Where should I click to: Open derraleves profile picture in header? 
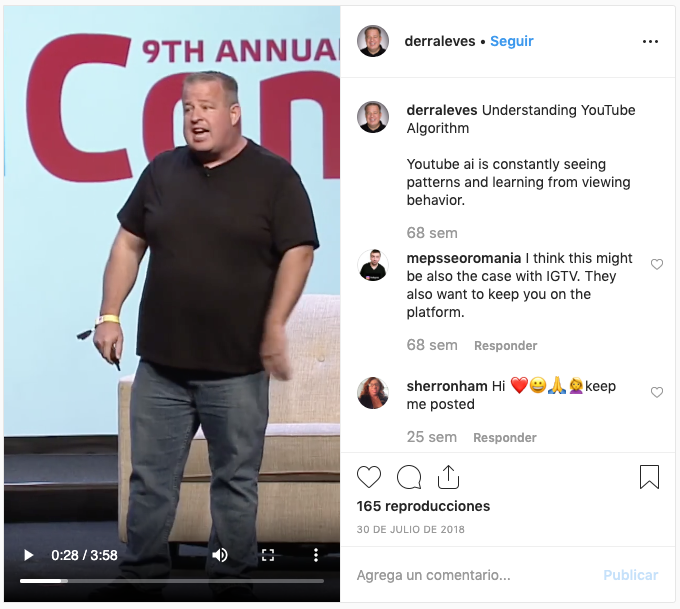(x=373, y=41)
